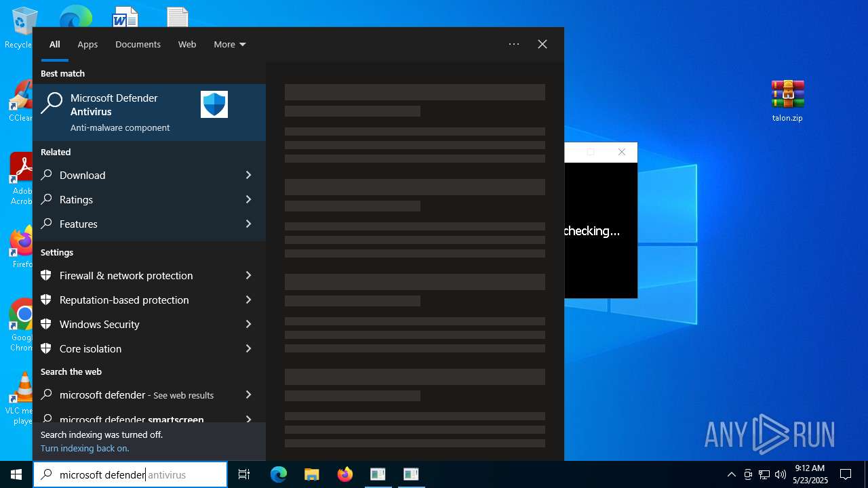The image size is (868, 488).
Task: Open the More filters dropdown
Action: 230,44
